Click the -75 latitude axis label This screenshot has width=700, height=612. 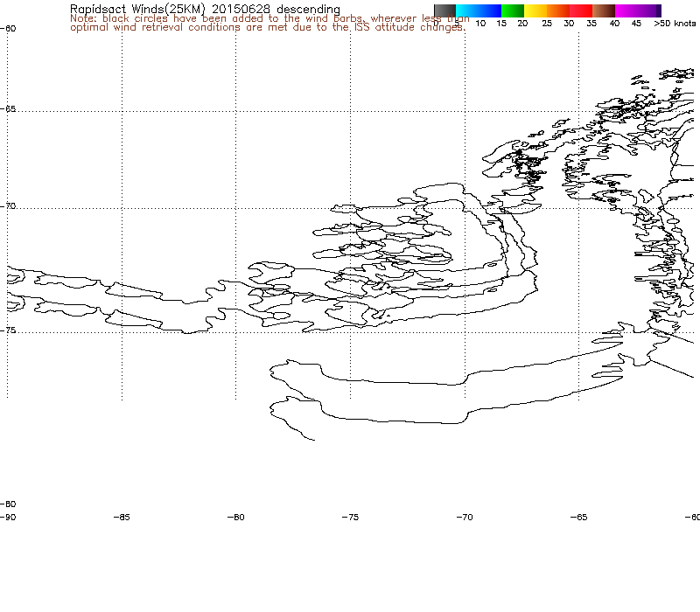[x=8, y=330]
